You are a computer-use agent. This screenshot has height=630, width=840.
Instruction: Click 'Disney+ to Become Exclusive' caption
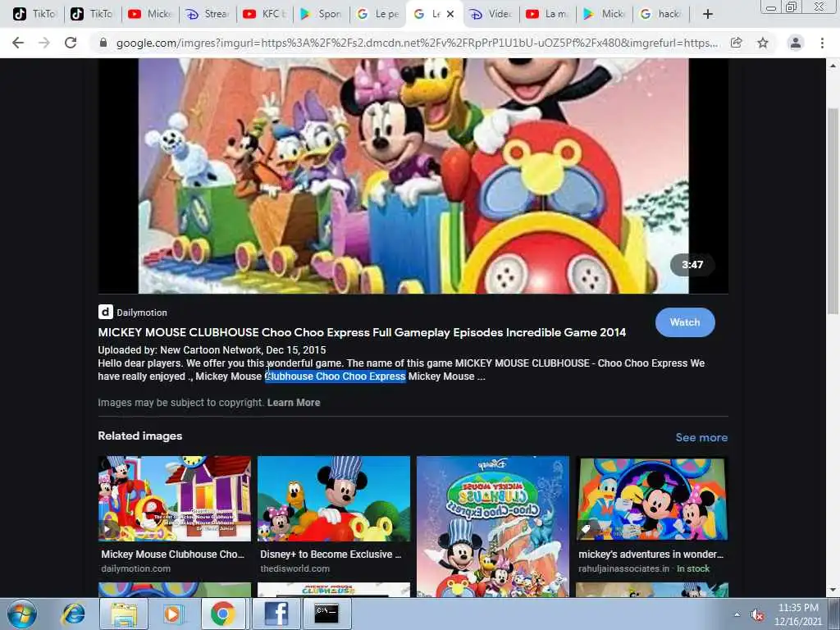click(x=331, y=555)
